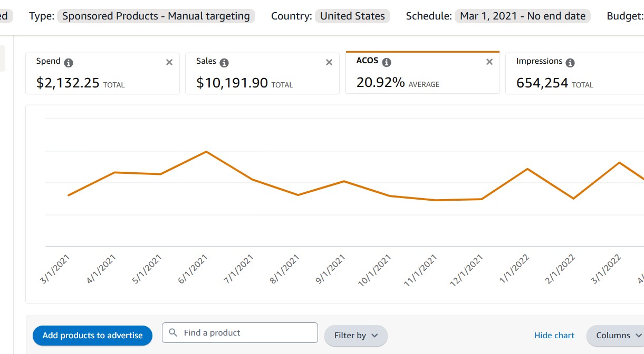
Task: Remove the ACOS metric card
Action: [x=489, y=62]
